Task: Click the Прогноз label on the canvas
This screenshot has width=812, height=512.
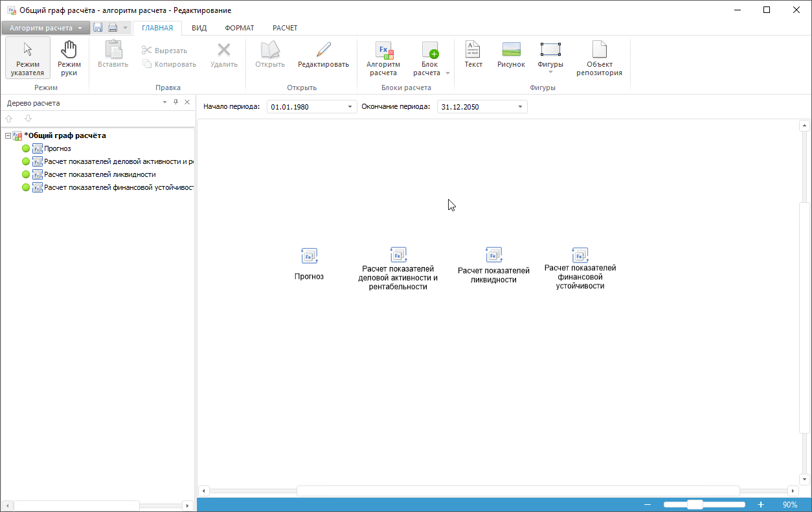Action: click(x=309, y=276)
